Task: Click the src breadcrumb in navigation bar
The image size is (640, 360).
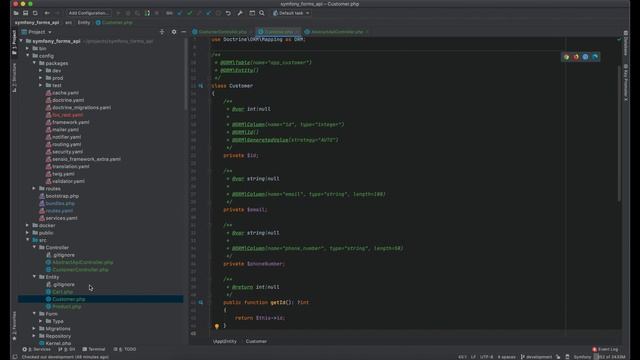Action: tap(69, 23)
